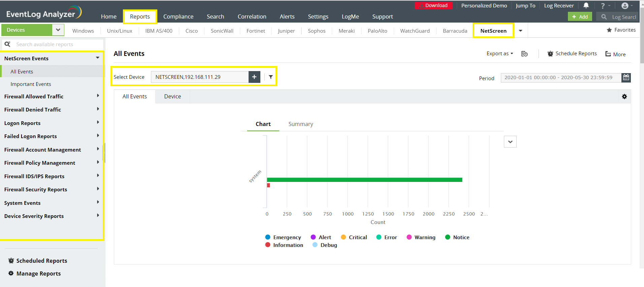Viewport: 644px width, 287px height.
Task: Click the Select Device input field
Action: tap(200, 77)
